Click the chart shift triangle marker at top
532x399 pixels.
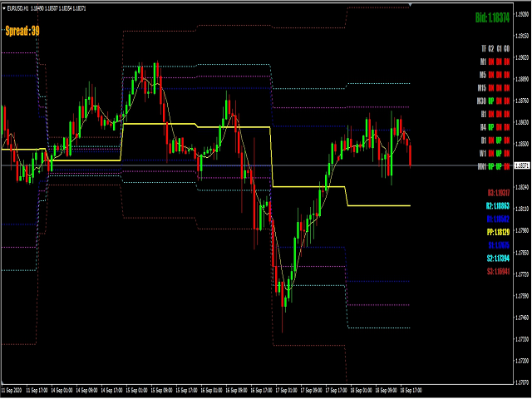click(410, 5)
